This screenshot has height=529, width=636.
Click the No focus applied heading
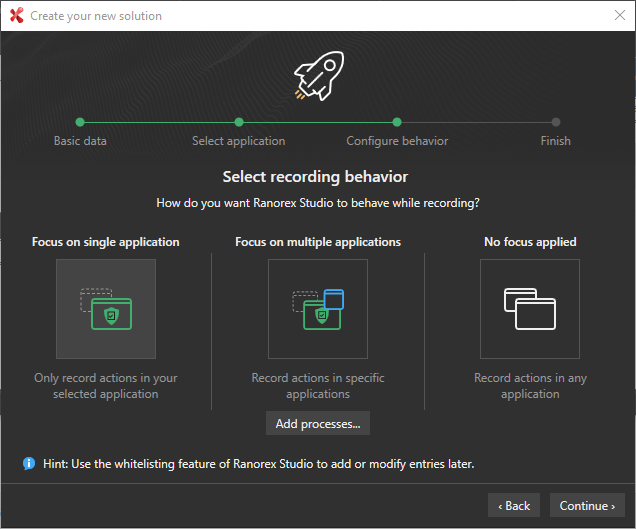click(x=530, y=242)
